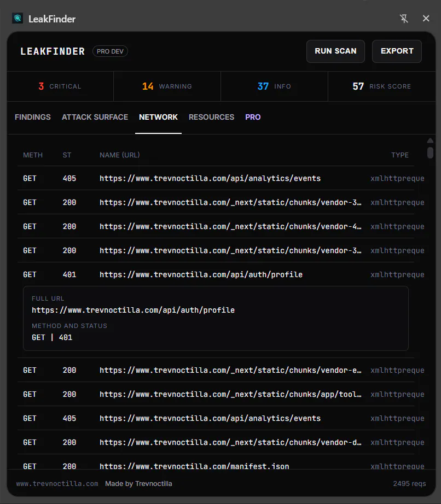Close the LeakFinder panel
Viewport: 441px width, 504px height.
pyautogui.click(x=426, y=19)
